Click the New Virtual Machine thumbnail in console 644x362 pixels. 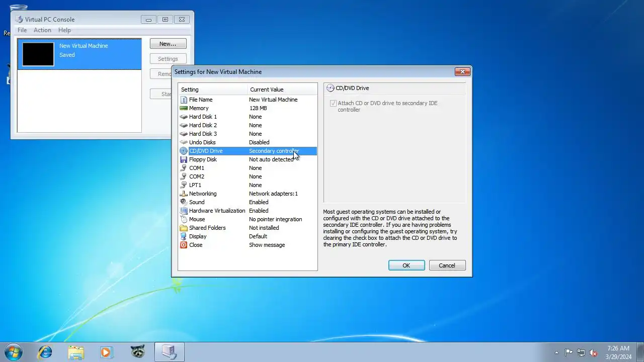click(38, 54)
